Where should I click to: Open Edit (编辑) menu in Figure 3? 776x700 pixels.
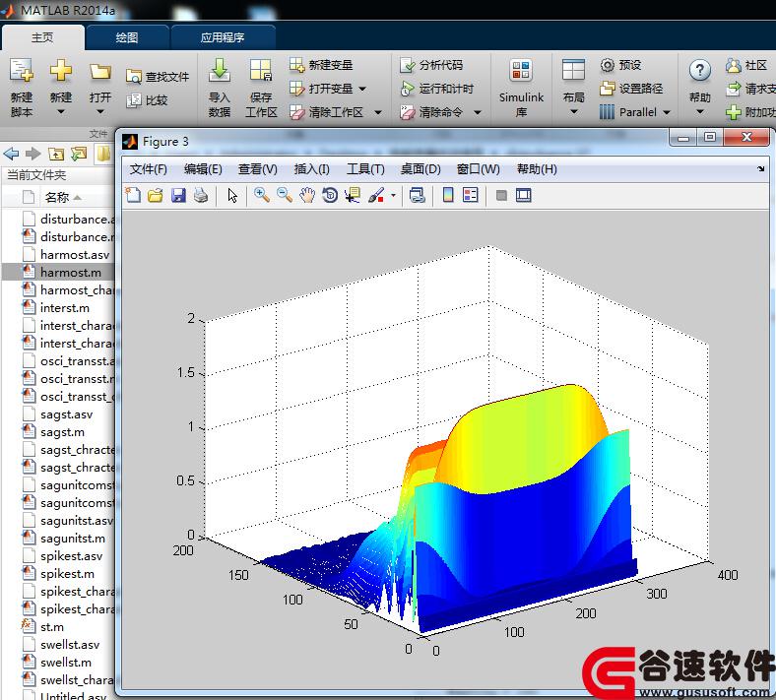coord(203,169)
